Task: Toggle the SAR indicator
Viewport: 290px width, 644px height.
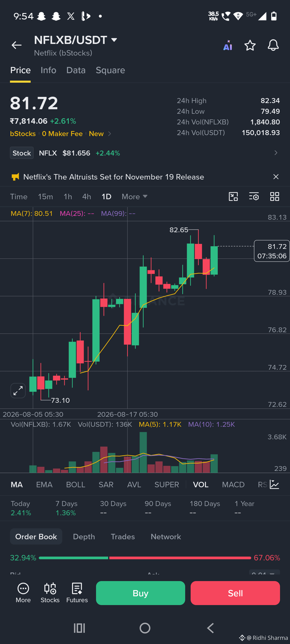Action: [106, 485]
